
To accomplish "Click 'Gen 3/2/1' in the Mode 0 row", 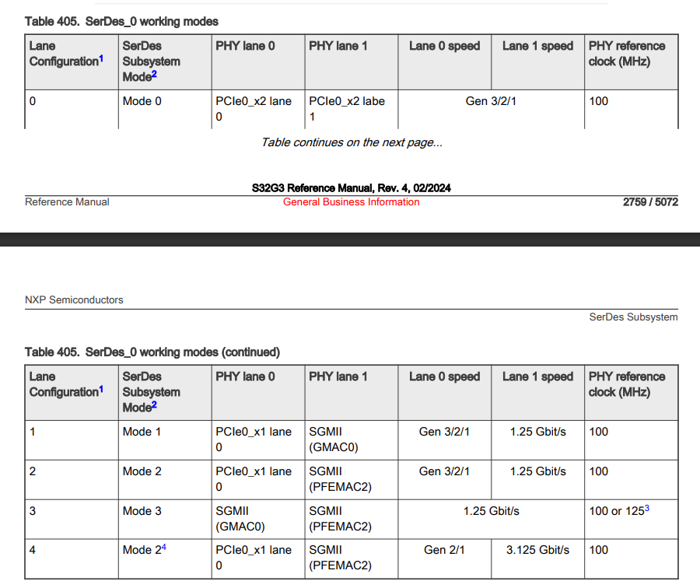I will pos(491,101).
